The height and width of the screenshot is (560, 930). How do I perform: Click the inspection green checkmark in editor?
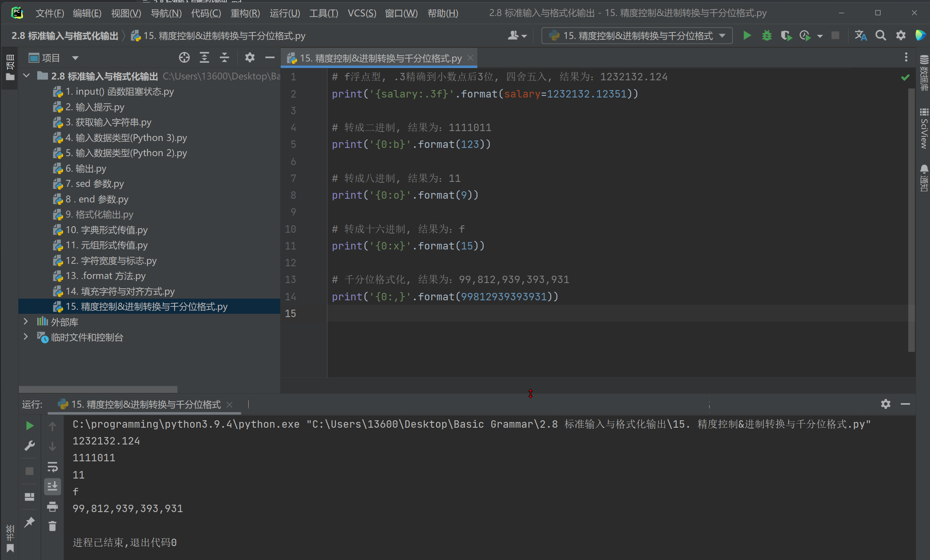tap(905, 77)
